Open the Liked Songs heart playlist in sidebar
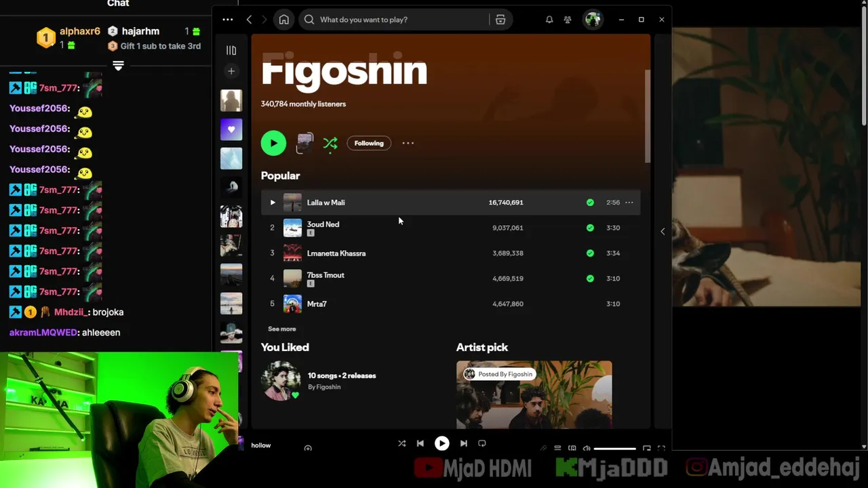 point(231,129)
